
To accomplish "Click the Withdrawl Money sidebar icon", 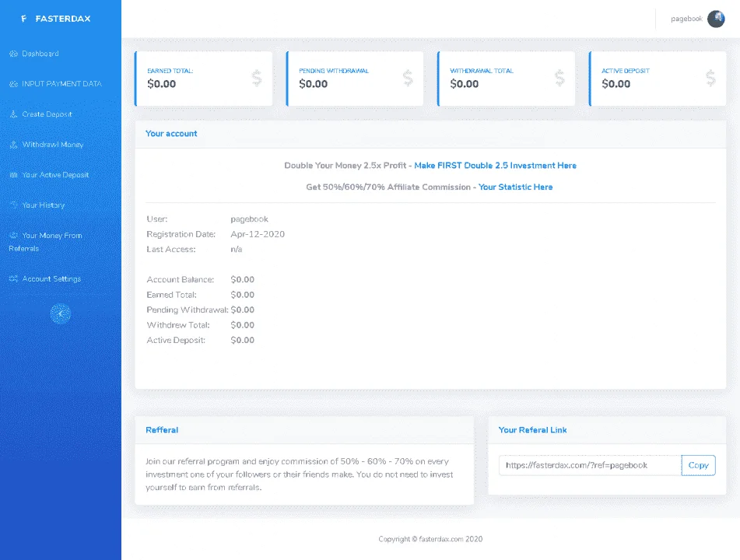I will pos(13,145).
